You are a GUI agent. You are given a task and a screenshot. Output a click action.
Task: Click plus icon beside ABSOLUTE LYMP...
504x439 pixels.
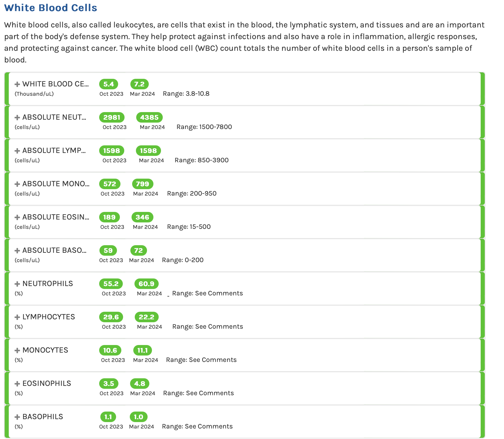coord(17,151)
